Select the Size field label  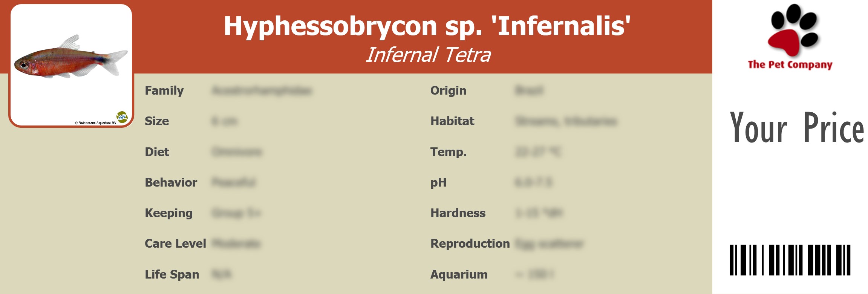(x=157, y=121)
